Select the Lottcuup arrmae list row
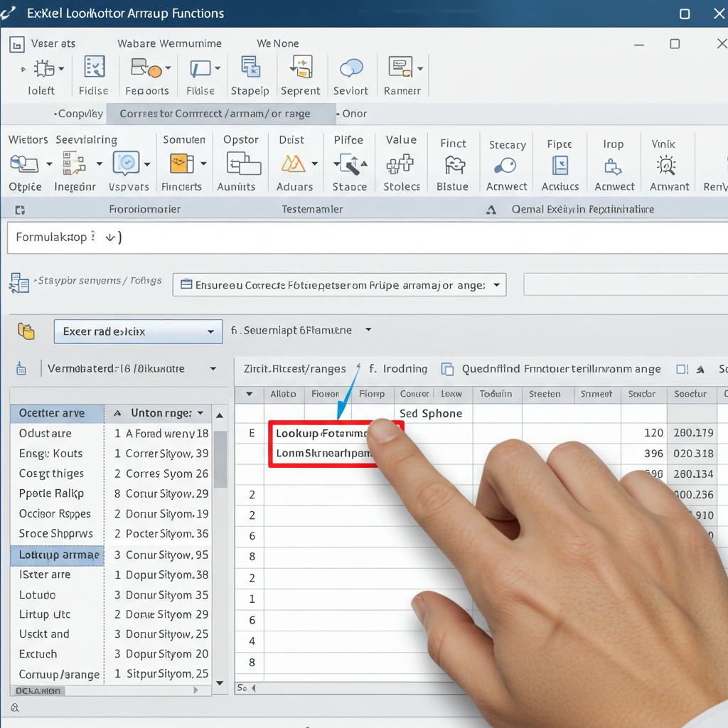Image resolution: width=728 pixels, height=728 pixels. [x=57, y=555]
